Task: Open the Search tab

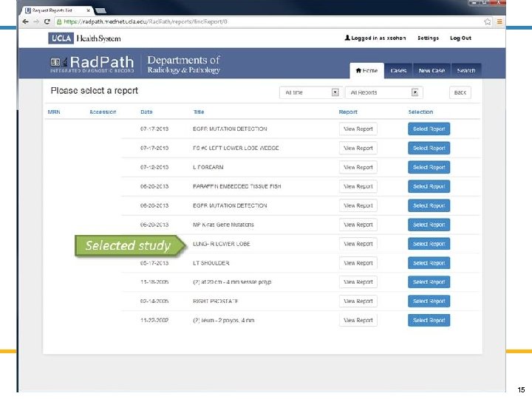Action: [x=465, y=71]
